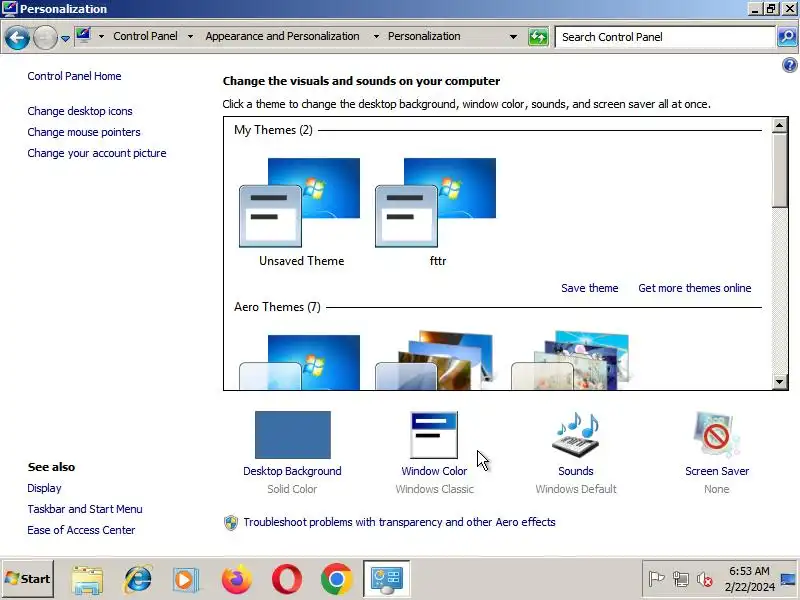Click themes list scroll down arrow

pyautogui.click(x=779, y=382)
